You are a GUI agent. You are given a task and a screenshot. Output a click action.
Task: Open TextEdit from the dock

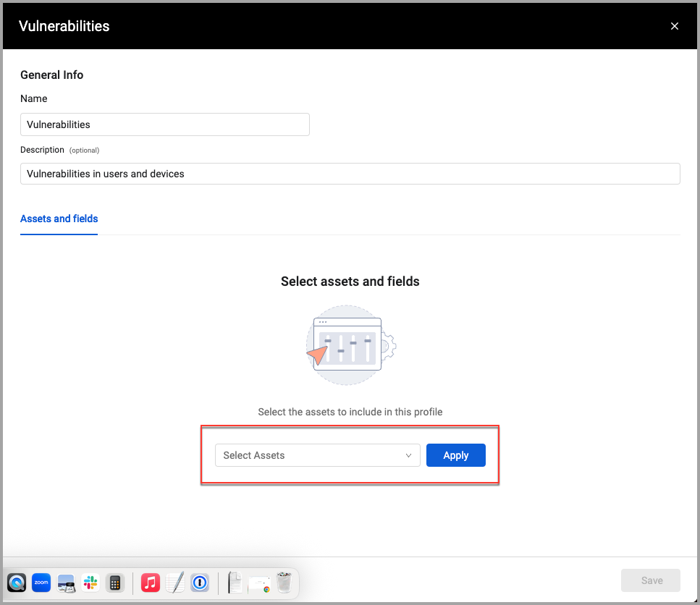point(175,583)
